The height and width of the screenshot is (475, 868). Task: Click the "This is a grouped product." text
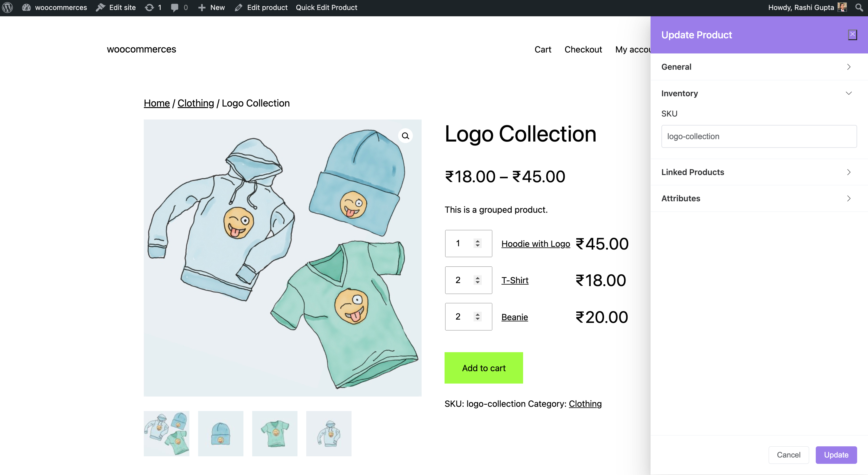point(496,210)
